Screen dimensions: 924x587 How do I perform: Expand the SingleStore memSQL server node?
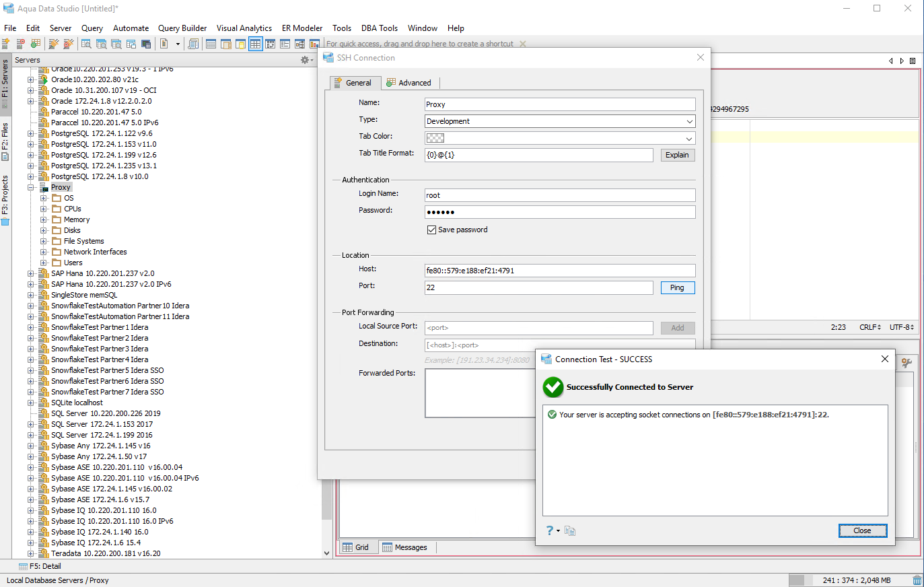31,295
